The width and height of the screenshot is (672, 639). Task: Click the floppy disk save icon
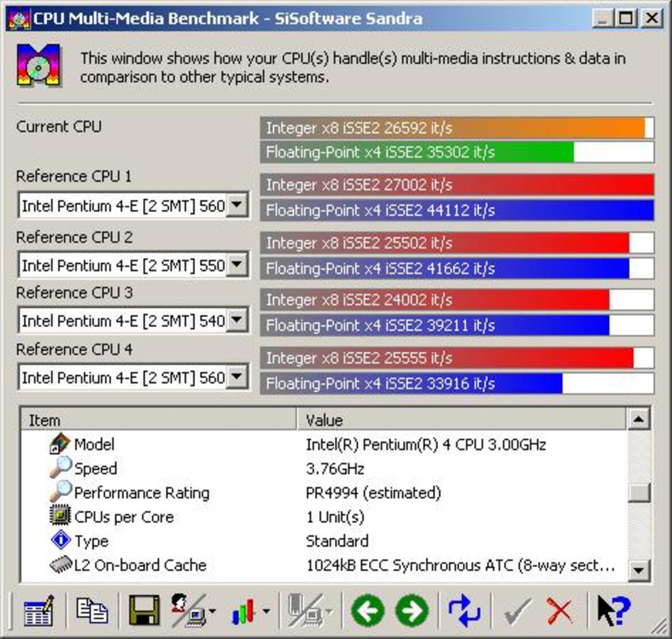point(144,610)
